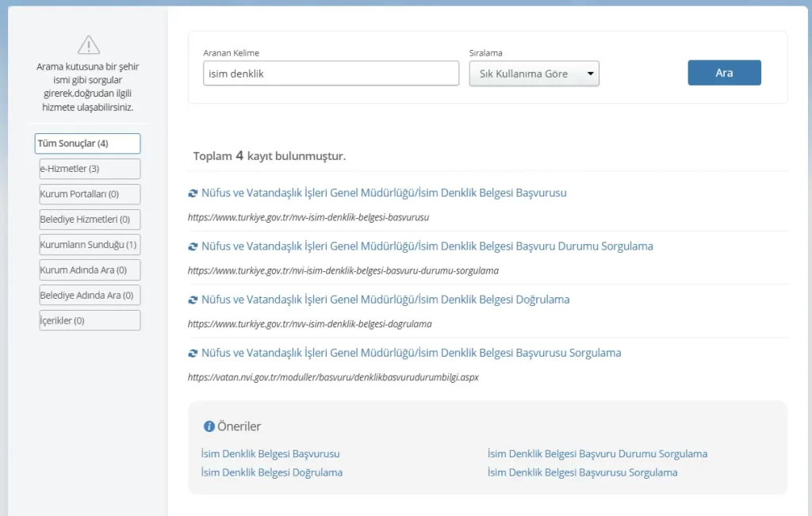Click the Ara search button
The width and height of the screenshot is (812, 516).
click(x=724, y=73)
